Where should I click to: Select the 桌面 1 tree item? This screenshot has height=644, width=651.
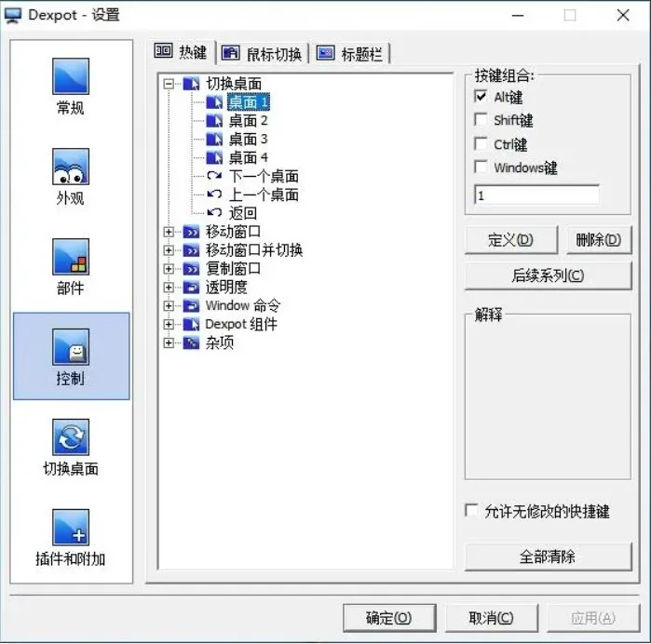coord(249,102)
